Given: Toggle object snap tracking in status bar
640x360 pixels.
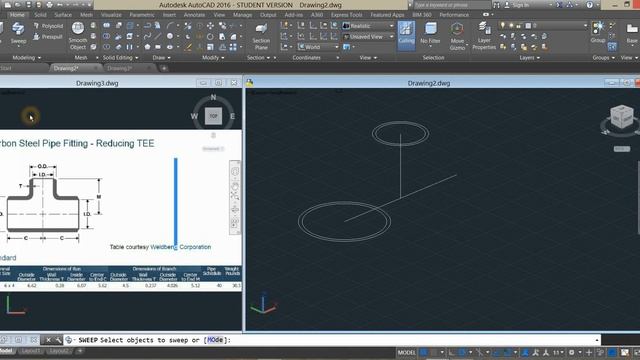Looking at the screenshot, I should (496, 353).
